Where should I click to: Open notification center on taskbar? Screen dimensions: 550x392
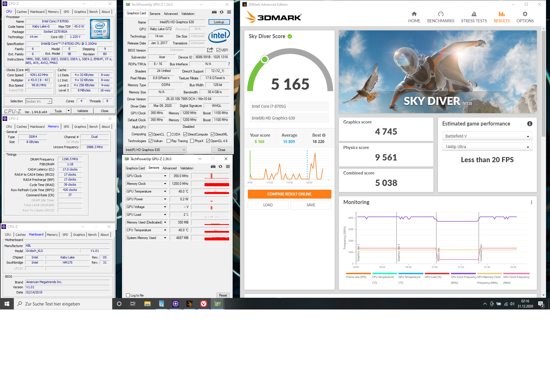tap(541, 304)
